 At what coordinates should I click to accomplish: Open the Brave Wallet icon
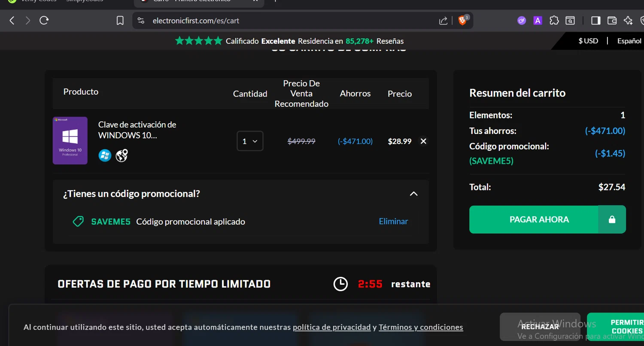click(612, 20)
